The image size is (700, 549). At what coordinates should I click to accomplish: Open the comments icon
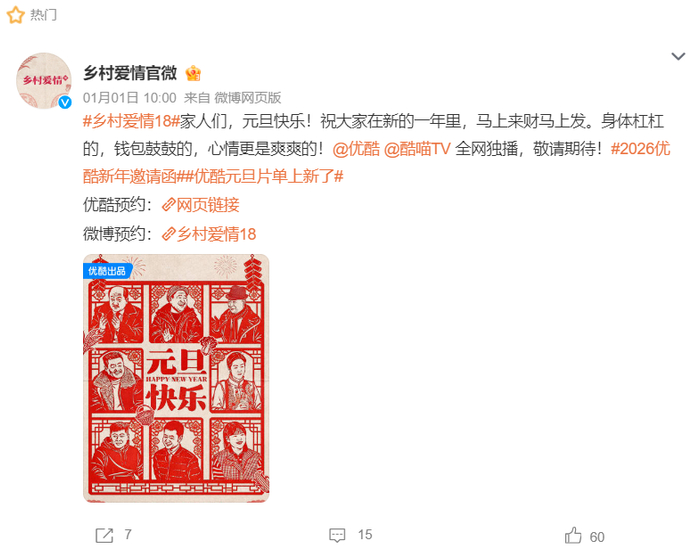(337, 535)
